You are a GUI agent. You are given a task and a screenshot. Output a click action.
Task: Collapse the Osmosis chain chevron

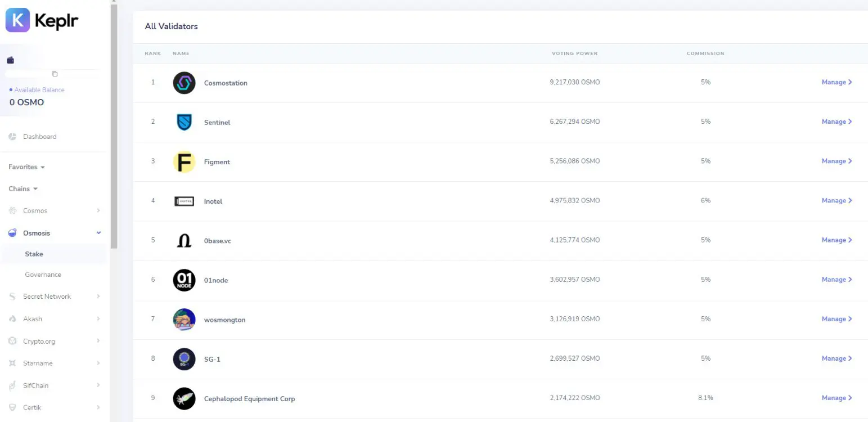(98, 233)
